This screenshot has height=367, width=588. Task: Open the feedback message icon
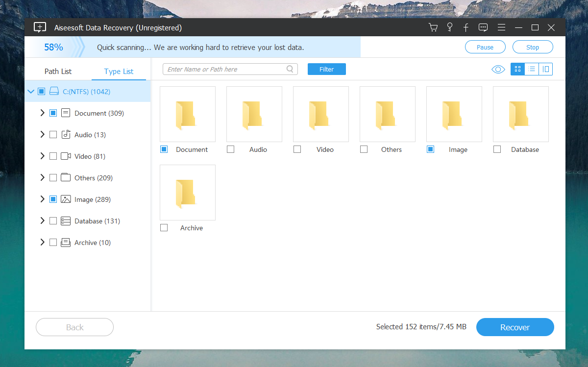pyautogui.click(x=483, y=27)
